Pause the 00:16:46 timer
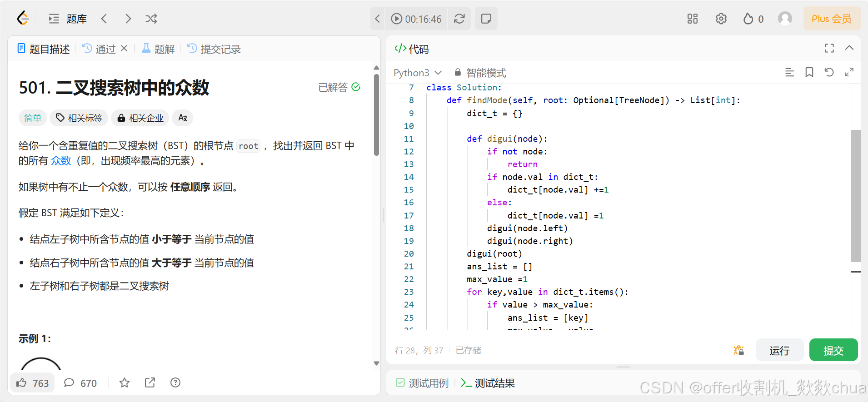Viewport: 868px width, 402px height. pos(416,19)
